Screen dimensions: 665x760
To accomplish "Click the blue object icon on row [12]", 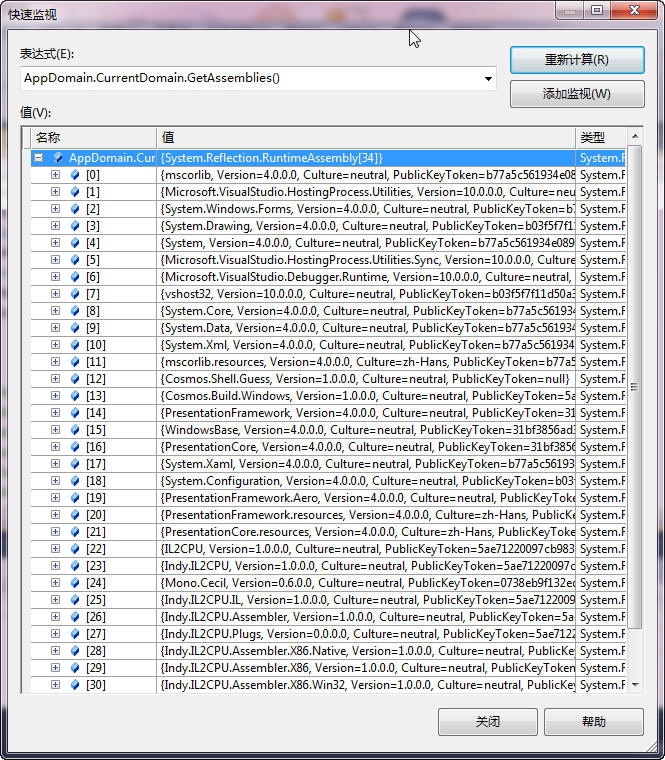I will point(75,379).
